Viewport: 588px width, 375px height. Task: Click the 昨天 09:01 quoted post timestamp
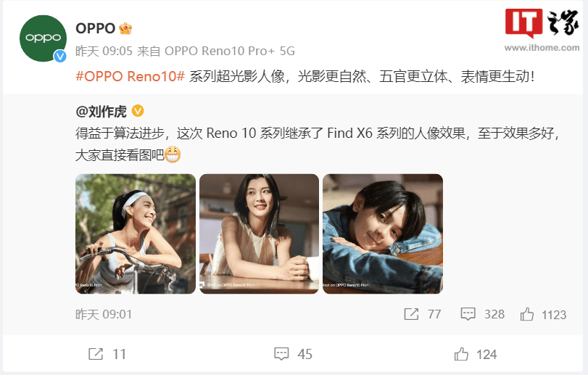(x=104, y=314)
